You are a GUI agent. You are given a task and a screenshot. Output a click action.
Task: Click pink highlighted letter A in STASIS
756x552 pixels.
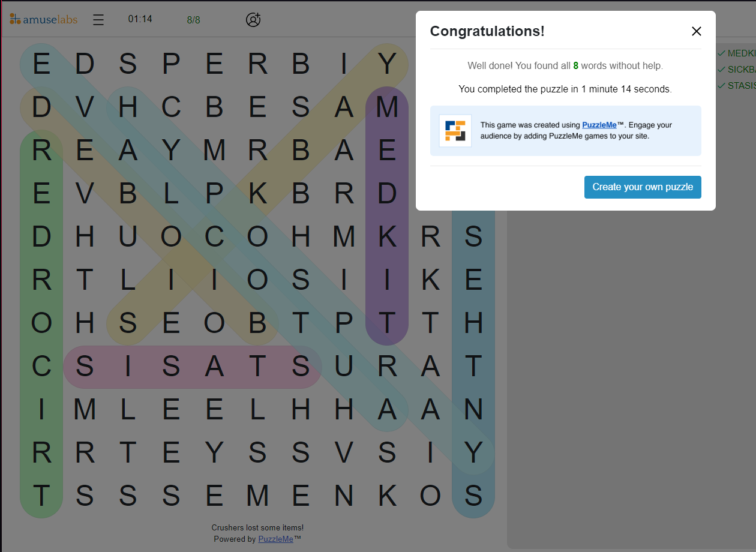point(214,366)
